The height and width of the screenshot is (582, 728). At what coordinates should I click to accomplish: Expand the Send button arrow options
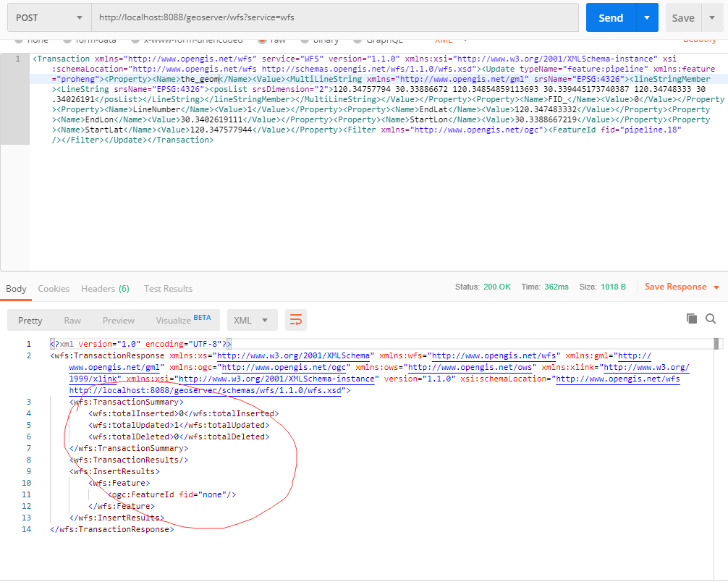tap(646, 18)
